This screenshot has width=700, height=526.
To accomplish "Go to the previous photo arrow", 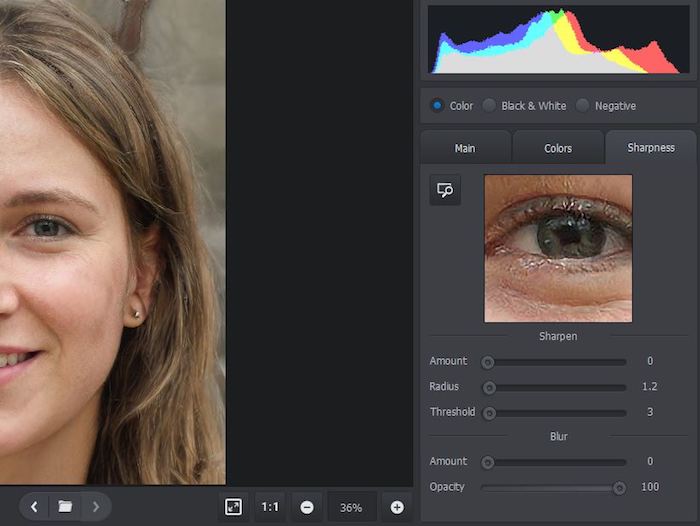I will pos(34,507).
